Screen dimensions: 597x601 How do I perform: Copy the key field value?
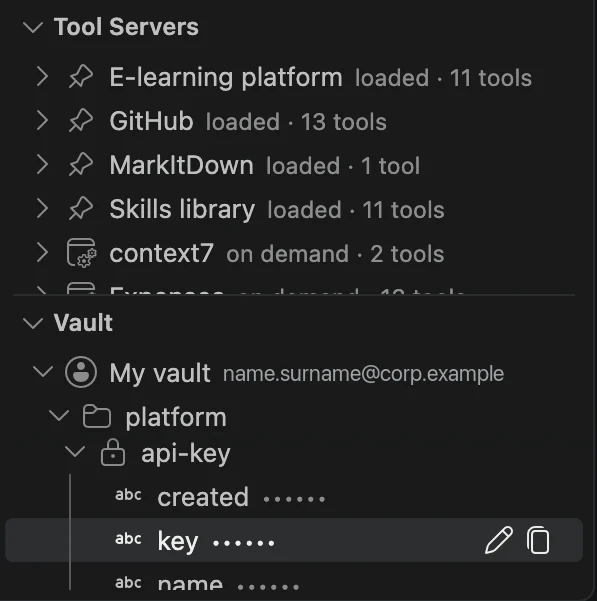pyautogui.click(x=538, y=540)
